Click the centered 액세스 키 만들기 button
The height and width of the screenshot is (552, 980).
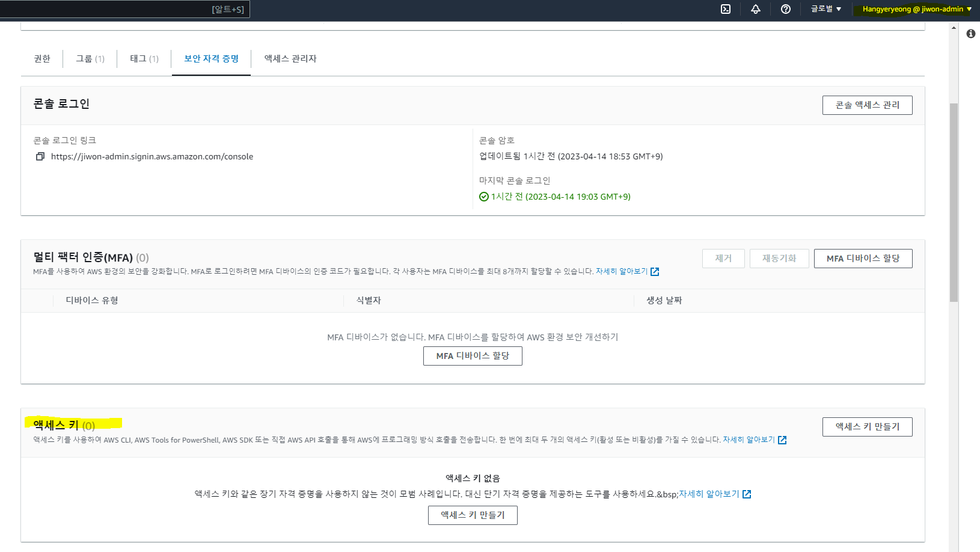coord(473,515)
